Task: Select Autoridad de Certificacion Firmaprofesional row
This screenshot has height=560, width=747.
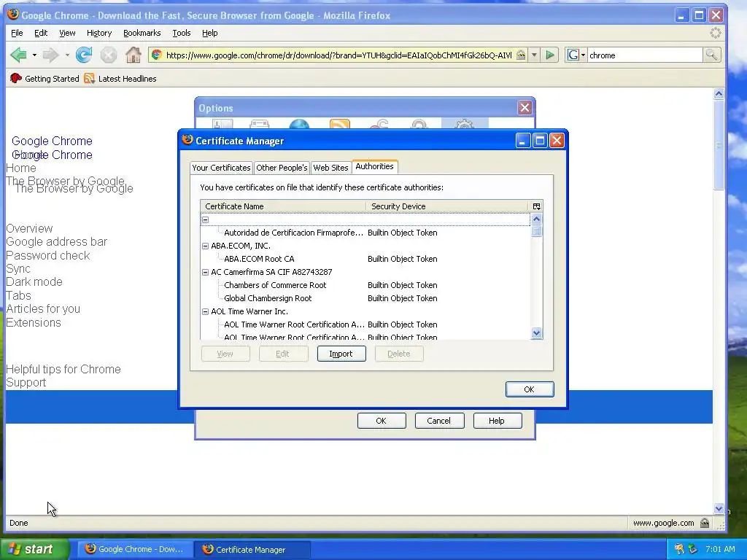Action: (365, 233)
